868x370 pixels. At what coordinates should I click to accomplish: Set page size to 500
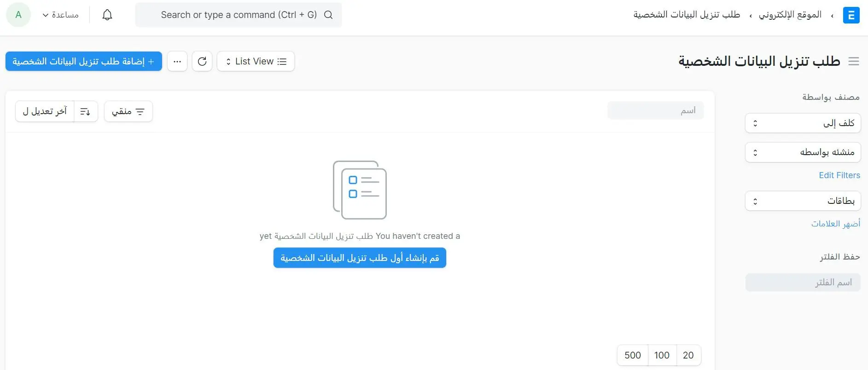click(x=633, y=355)
